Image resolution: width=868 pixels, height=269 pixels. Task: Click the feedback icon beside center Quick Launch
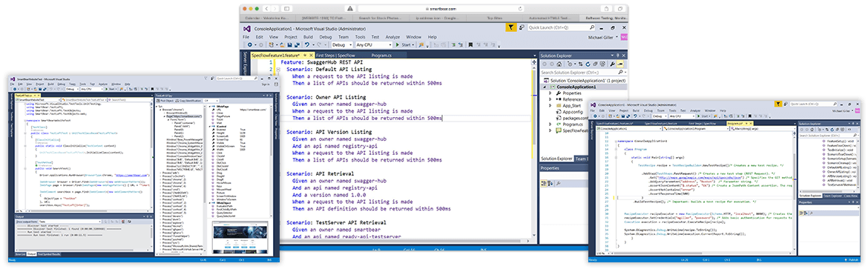click(522, 27)
